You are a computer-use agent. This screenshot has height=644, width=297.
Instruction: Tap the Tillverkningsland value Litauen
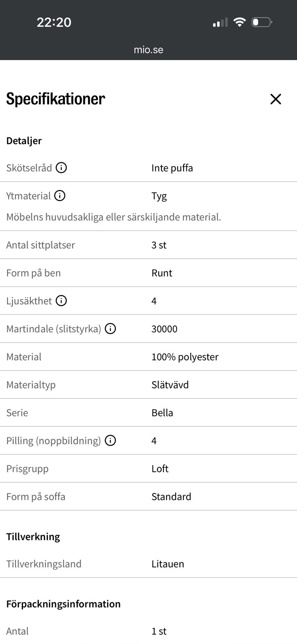pos(168,564)
